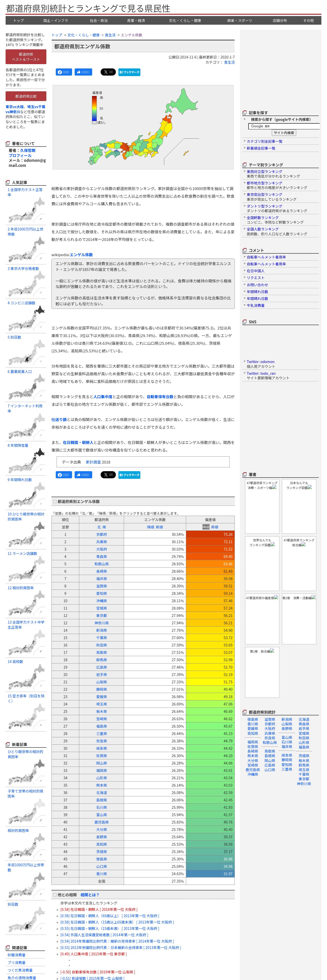Open popular article 東京大学合格者数 thumbnail map

pos(27,284)
